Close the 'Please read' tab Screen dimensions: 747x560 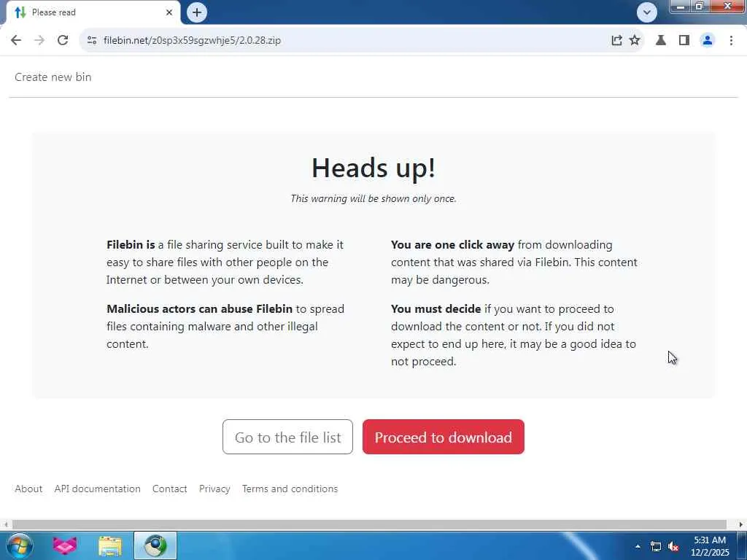(169, 12)
